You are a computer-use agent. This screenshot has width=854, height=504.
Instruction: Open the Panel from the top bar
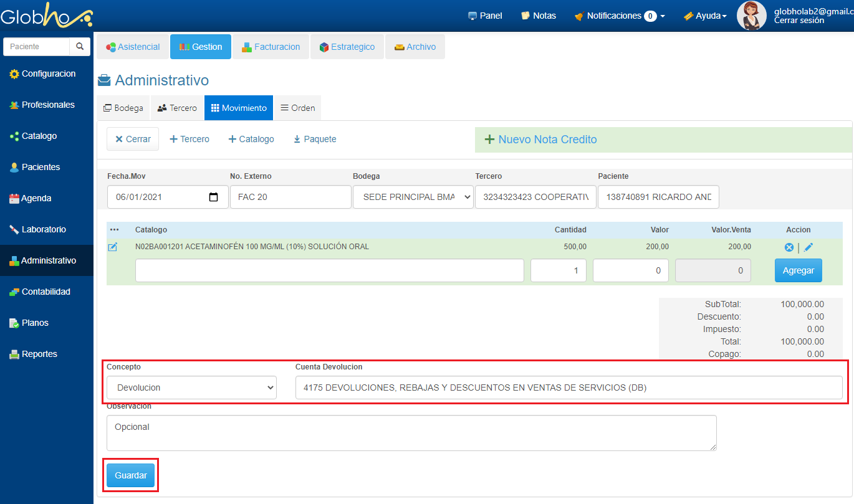485,16
